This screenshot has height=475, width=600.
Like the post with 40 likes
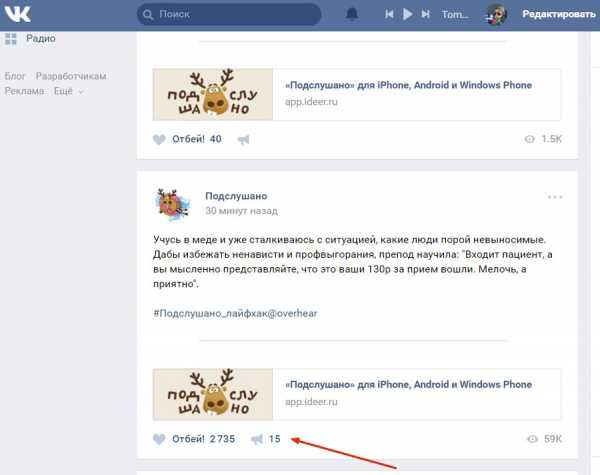(x=159, y=139)
